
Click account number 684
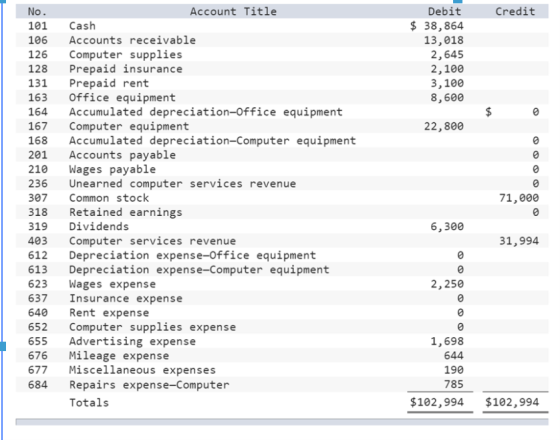38,385
